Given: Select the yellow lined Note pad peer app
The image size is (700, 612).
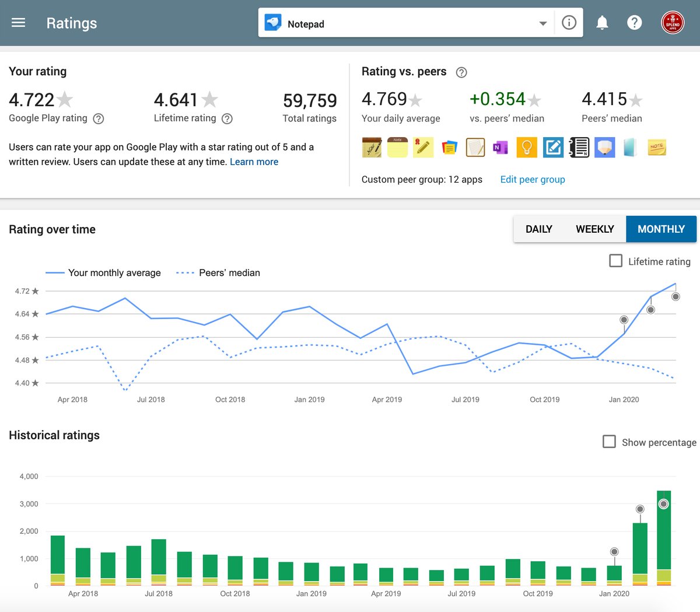Looking at the screenshot, I should (x=397, y=148).
